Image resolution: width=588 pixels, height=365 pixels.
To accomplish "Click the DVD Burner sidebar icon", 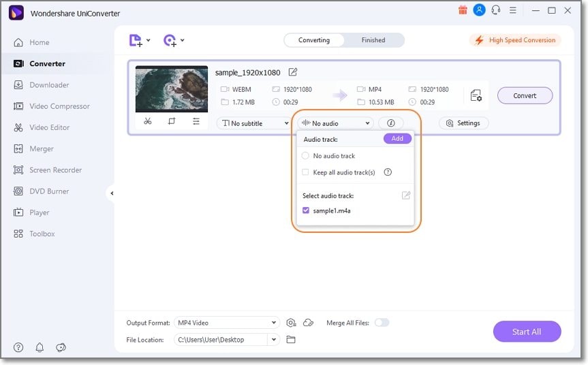I will [x=18, y=191].
